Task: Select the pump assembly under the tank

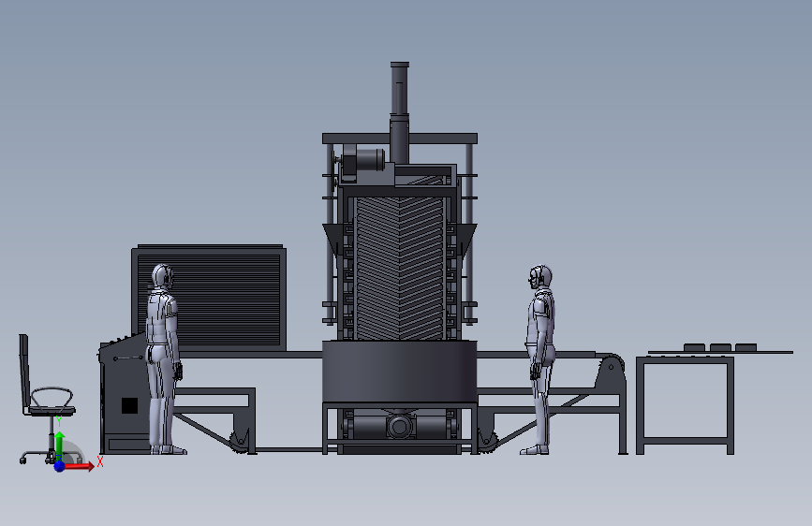Action: 399,427
